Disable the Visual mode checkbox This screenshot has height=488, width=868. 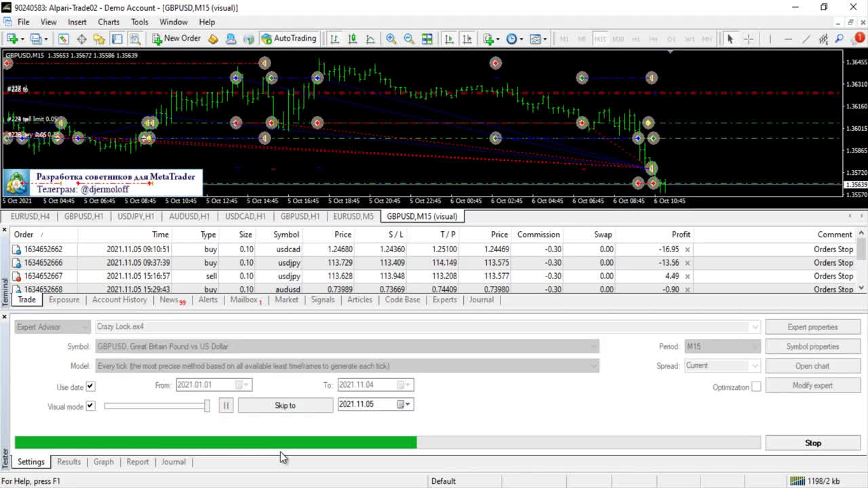(90, 406)
